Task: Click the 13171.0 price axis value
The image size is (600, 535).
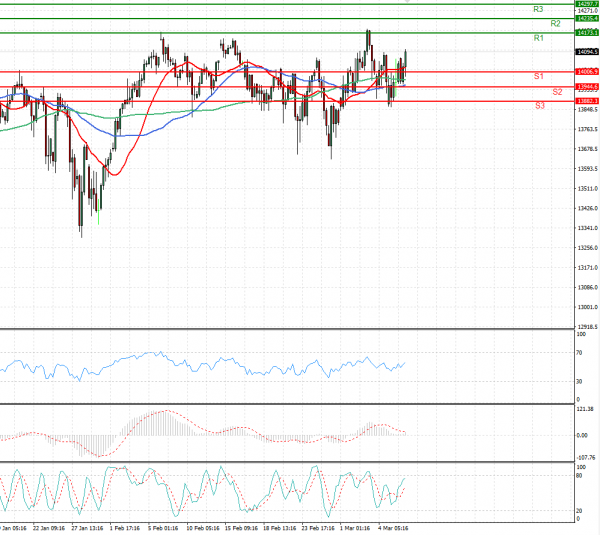Action: click(x=587, y=268)
